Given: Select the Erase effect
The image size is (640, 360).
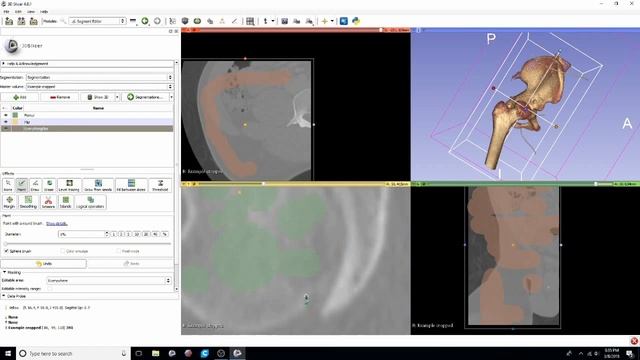Looking at the screenshot, I should pyautogui.click(x=49, y=185).
